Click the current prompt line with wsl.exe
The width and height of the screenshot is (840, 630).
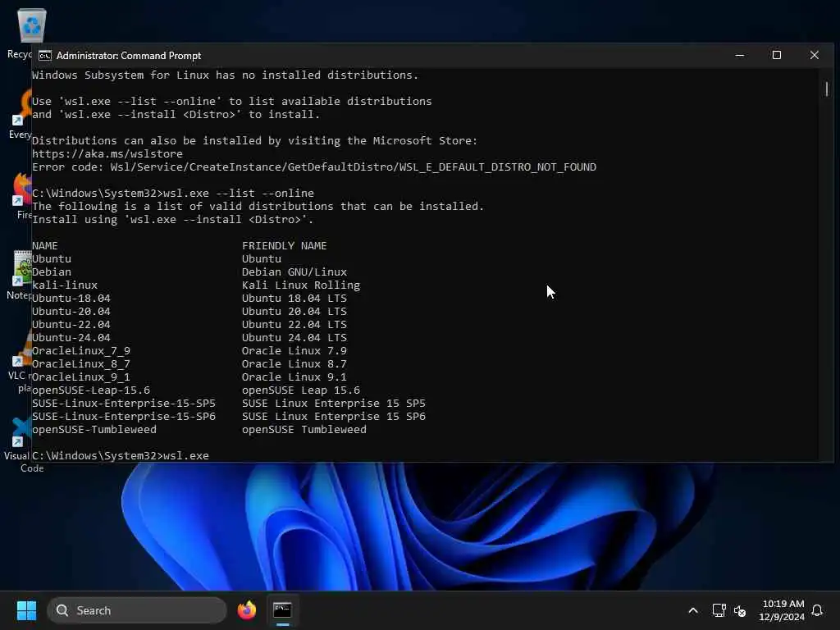tap(121, 455)
